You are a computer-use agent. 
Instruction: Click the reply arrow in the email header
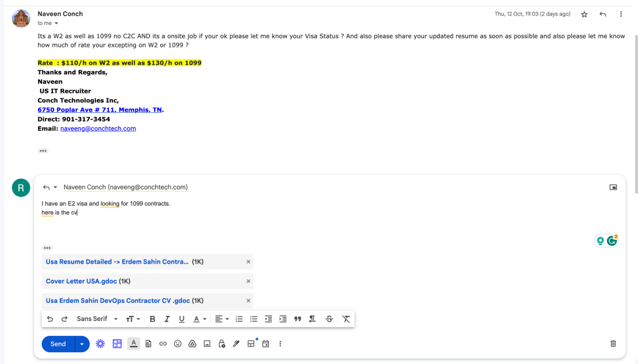[x=602, y=14]
